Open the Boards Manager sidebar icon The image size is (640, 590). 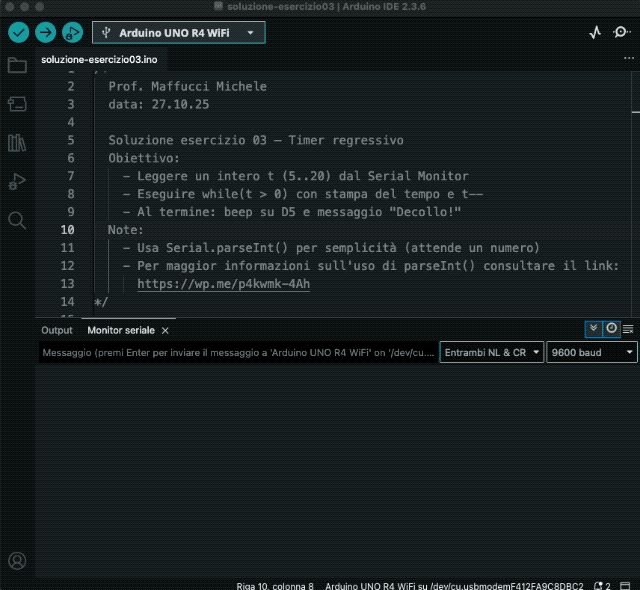click(x=17, y=104)
